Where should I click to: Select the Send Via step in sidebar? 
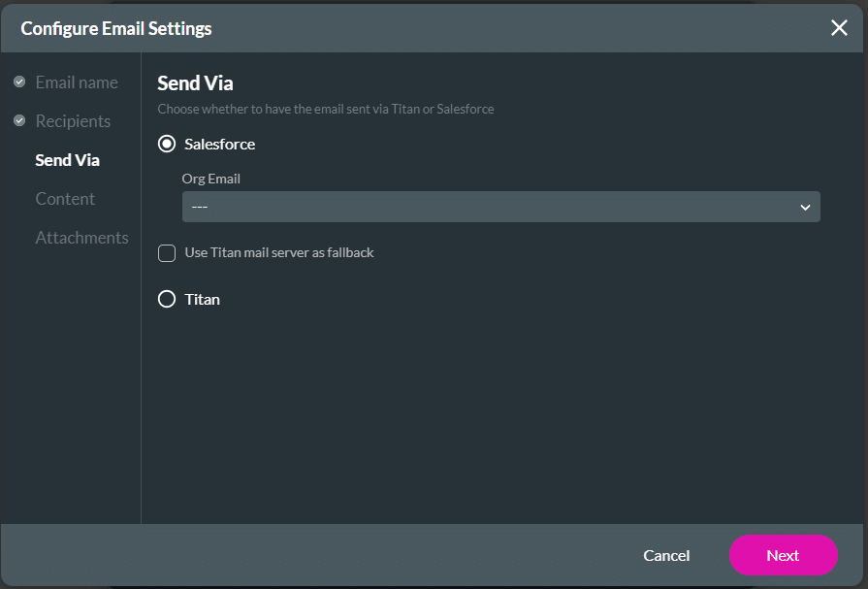coord(67,160)
